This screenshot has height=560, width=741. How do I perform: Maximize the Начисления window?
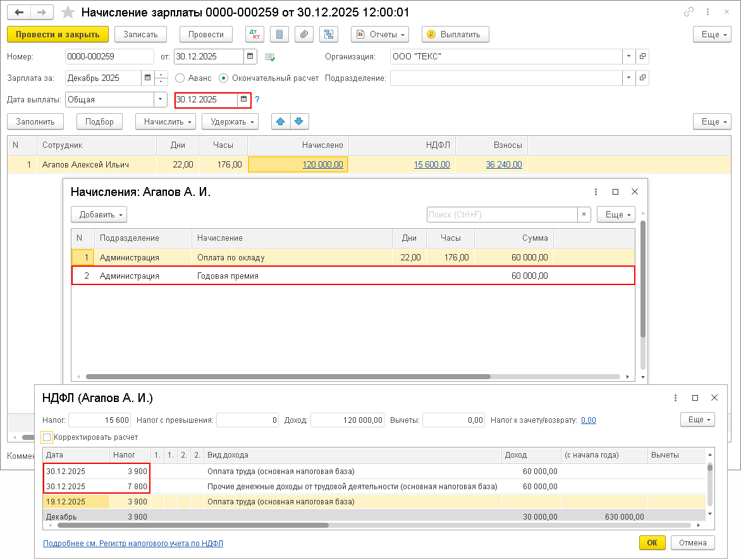tap(615, 192)
